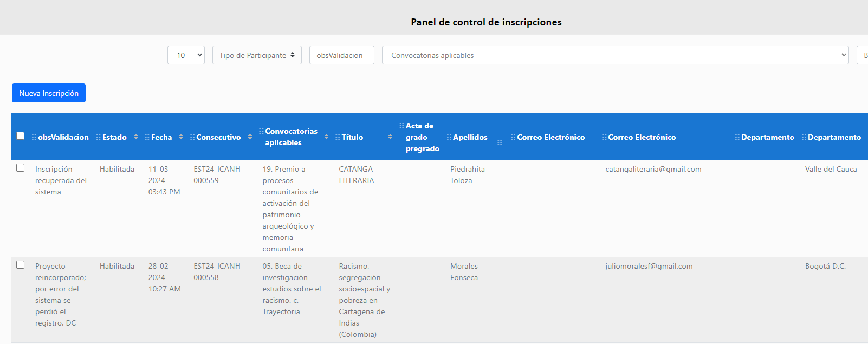
Task: Click sort arrows in Convocatorias aplicables header
Action: (326, 137)
